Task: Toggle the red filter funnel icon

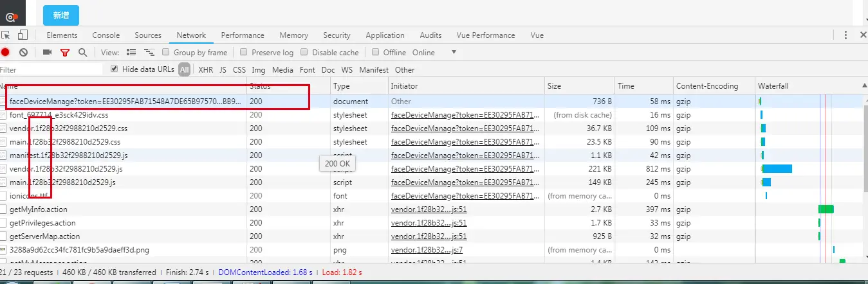Action: [x=64, y=53]
